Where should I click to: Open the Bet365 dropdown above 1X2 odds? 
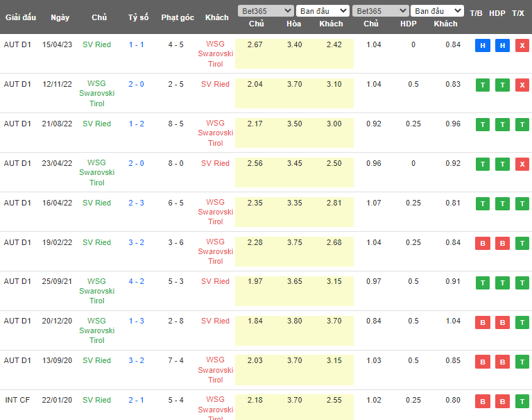pyautogui.click(x=266, y=11)
